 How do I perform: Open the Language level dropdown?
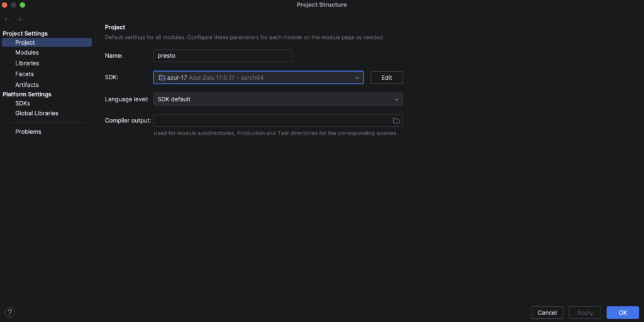278,99
